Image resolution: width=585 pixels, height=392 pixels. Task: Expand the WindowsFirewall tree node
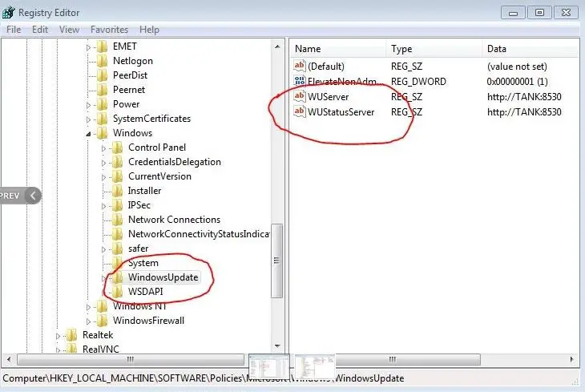88,321
